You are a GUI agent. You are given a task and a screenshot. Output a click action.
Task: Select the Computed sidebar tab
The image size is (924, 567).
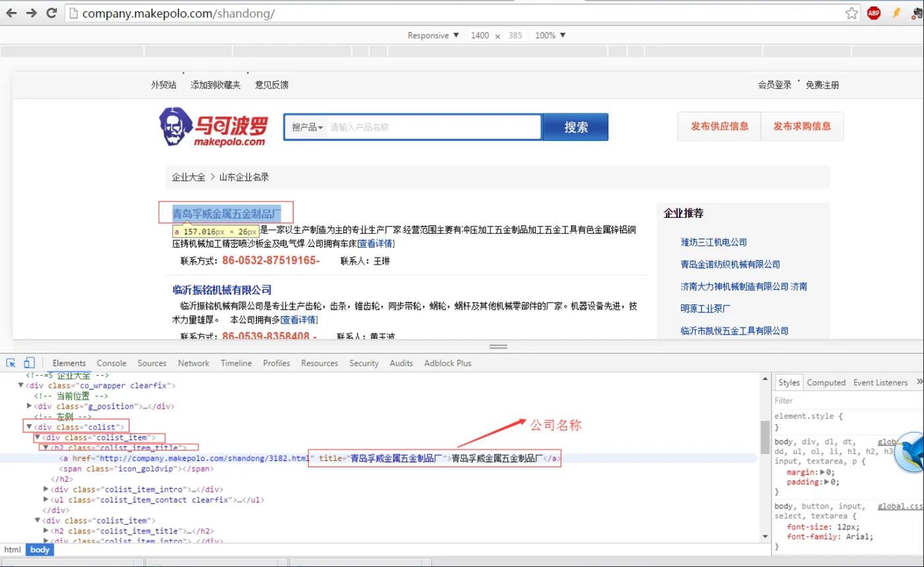(x=826, y=382)
